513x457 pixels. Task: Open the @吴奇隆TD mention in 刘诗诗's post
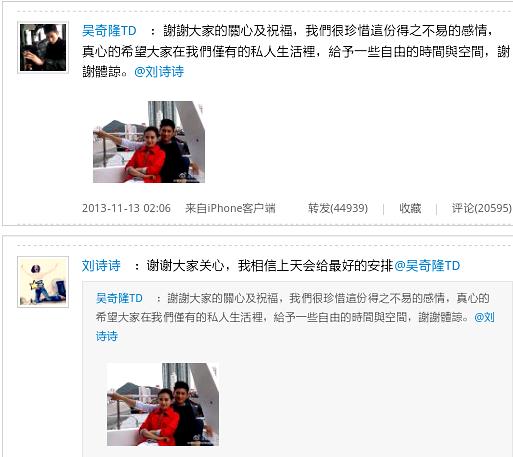[x=427, y=266]
